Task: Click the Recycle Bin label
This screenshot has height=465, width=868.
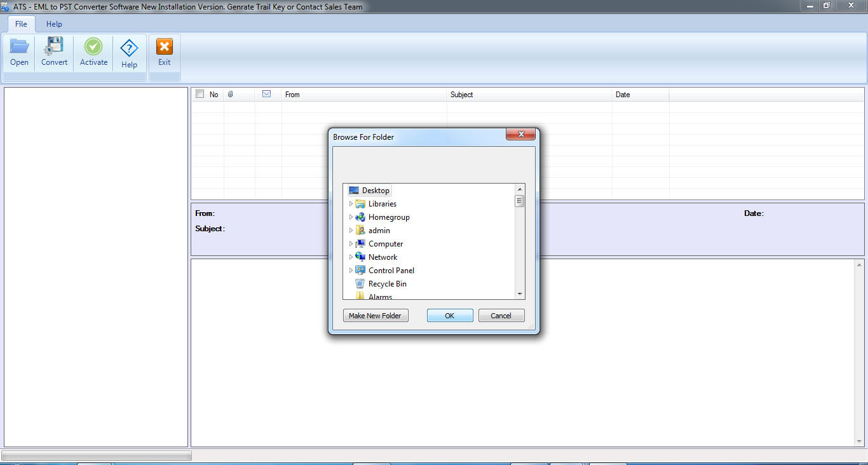Action: (x=388, y=284)
